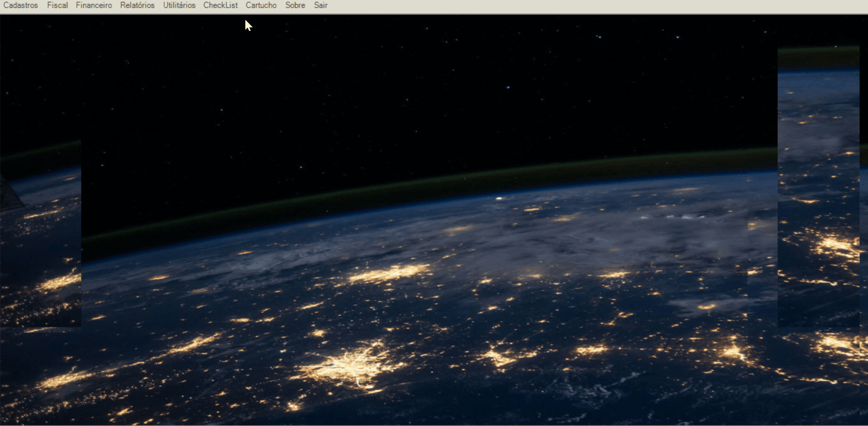Open the Sobre menu
Image resolution: width=868 pixels, height=426 pixels.
coord(295,5)
